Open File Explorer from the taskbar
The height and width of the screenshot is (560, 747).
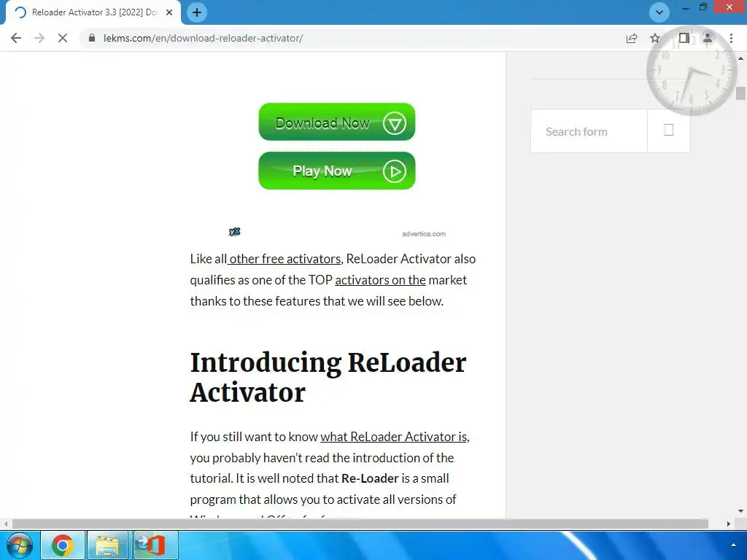point(108,545)
